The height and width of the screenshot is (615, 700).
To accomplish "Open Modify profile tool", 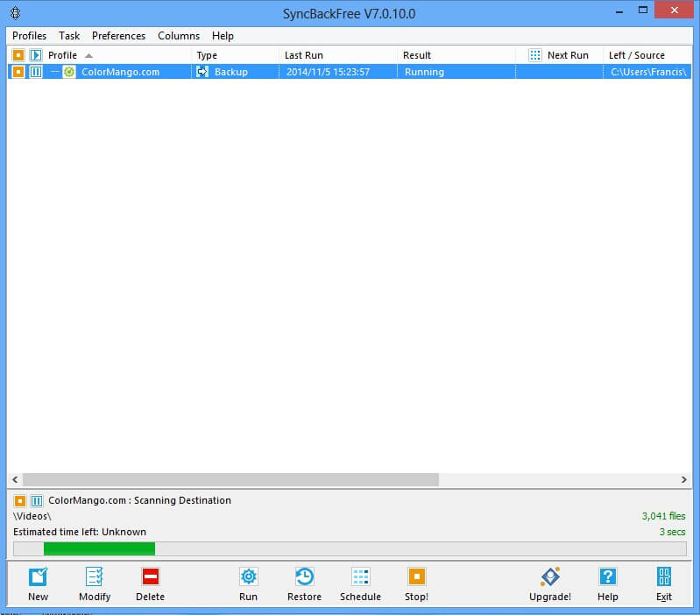I will (x=95, y=577).
